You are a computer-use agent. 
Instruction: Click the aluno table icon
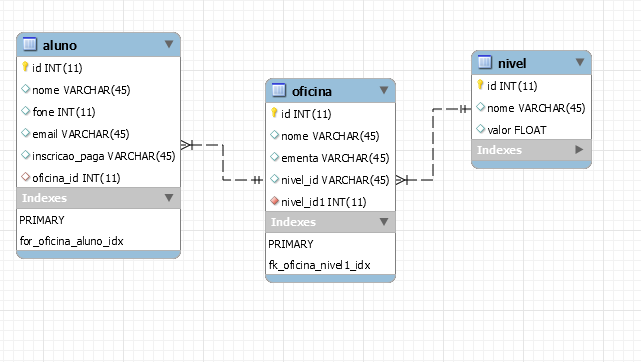pyautogui.click(x=30, y=44)
